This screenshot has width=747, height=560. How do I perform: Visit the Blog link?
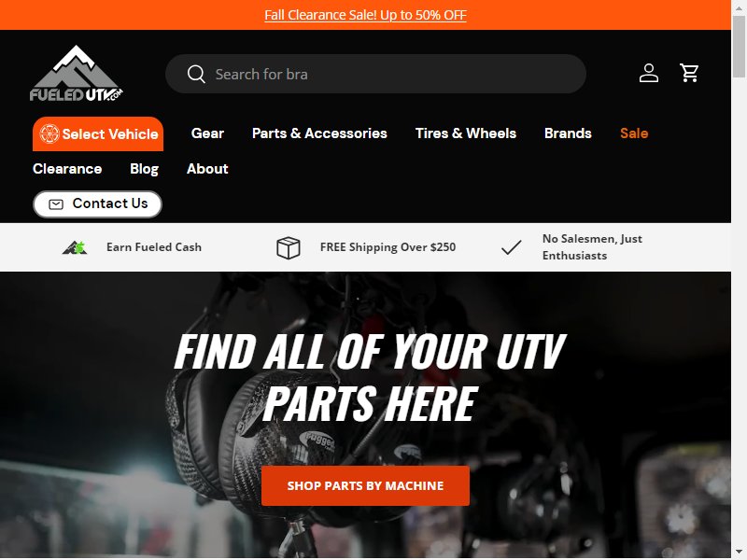tap(144, 169)
